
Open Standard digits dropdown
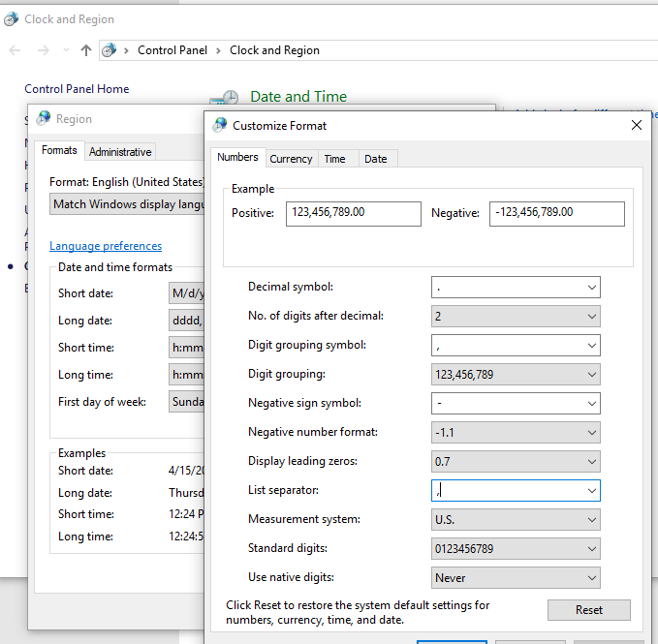click(x=516, y=549)
